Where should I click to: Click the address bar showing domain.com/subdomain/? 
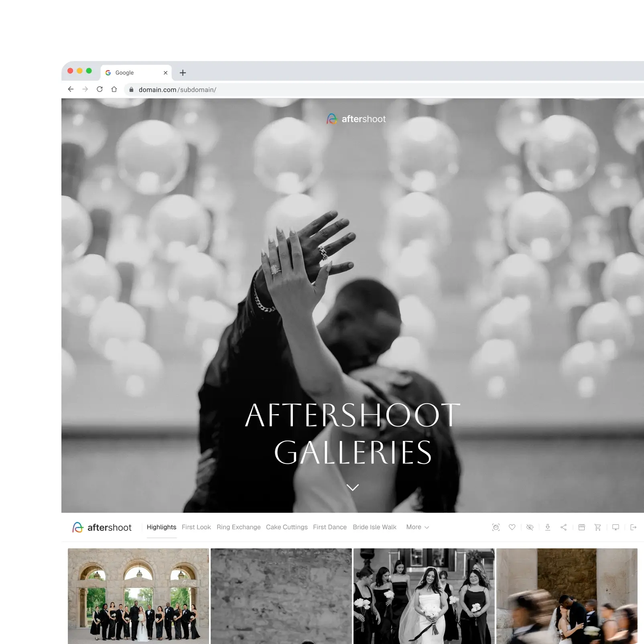tap(384, 89)
